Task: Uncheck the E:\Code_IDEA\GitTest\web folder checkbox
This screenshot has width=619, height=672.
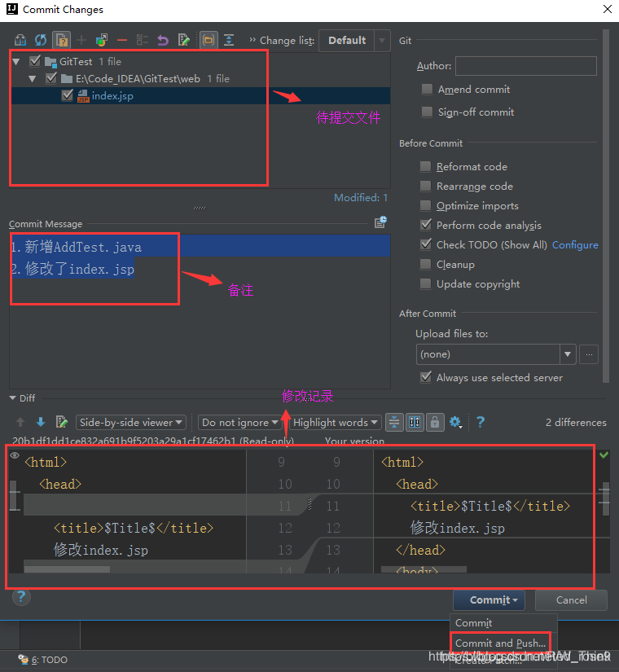Action: click(51, 78)
